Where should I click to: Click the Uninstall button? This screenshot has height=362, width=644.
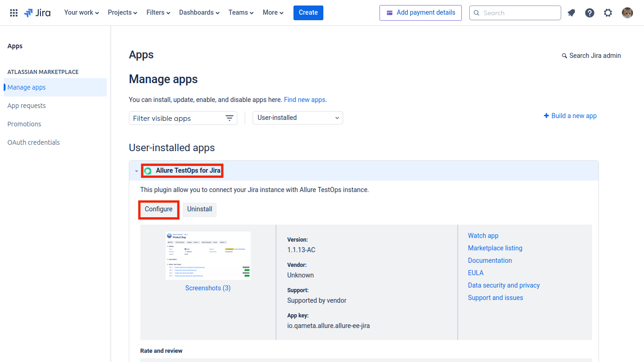(x=200, y=209)
